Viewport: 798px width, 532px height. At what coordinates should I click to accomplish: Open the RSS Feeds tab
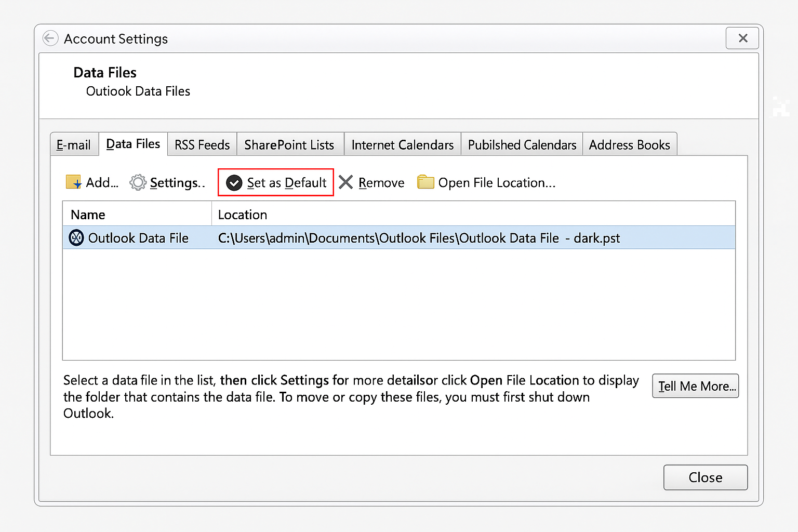coord(202,144)
